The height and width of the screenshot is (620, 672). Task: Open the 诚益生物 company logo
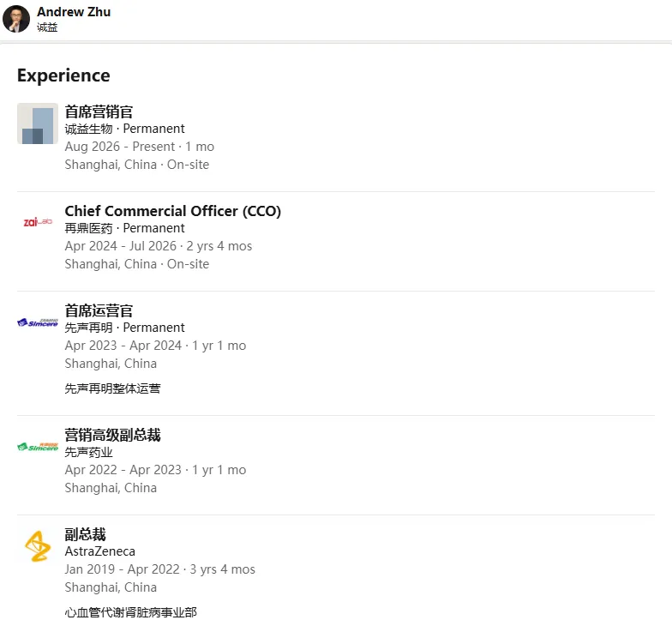click(38, 123)
